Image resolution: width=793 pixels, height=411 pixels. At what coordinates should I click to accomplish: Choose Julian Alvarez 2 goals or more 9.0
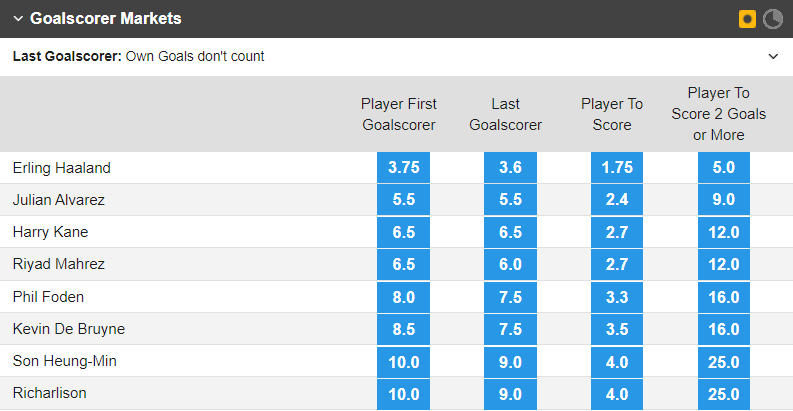coord(724,199)
